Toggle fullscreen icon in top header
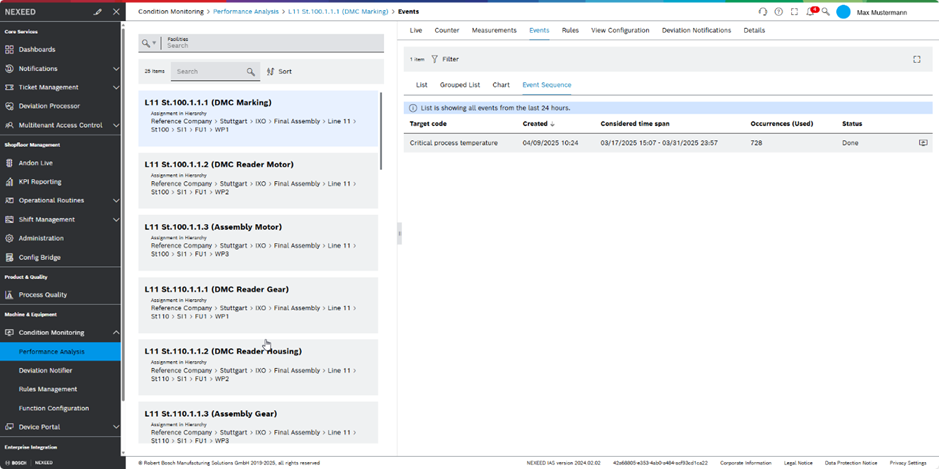The width and height of the screenshot is (939, 469). coord(794,12)
